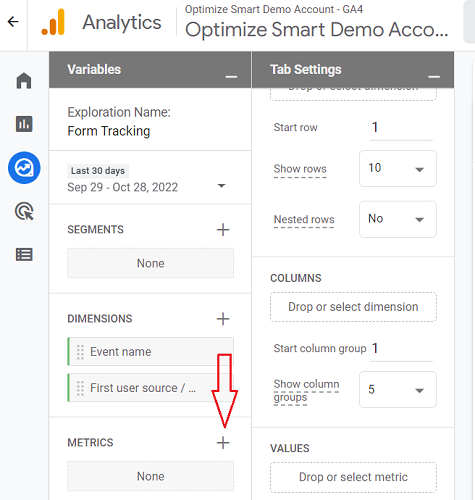
Task: Click the Optimize Smart Demo Account property selector
Action: [x=317, y=29]
